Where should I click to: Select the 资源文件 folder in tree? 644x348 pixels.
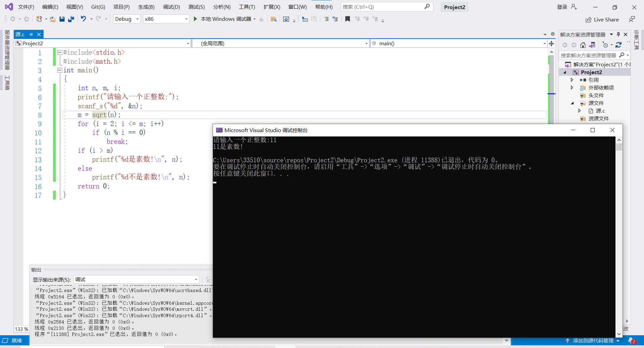pyautogui.click(x=598, y=119)
